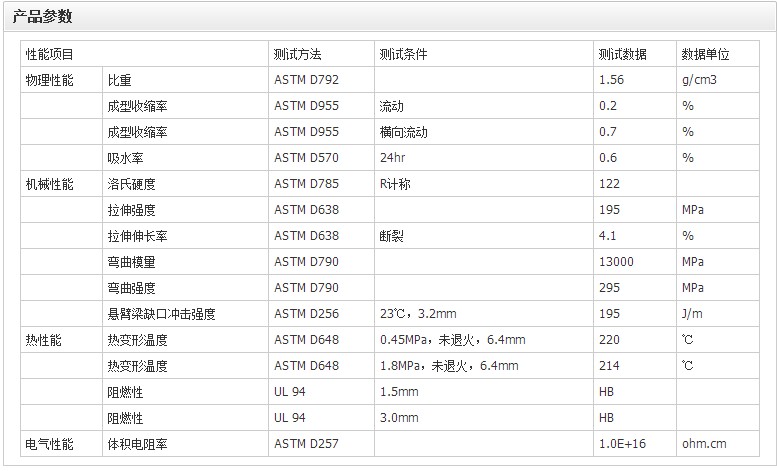Image resolution: width=777 pixels, height=471 pixels.
Task: Click the ohm.cm unit cell
Action: [704, 444]
